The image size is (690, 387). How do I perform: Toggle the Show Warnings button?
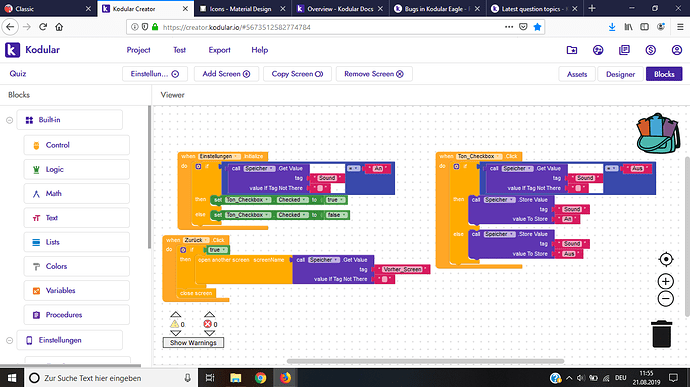[193, 343]
